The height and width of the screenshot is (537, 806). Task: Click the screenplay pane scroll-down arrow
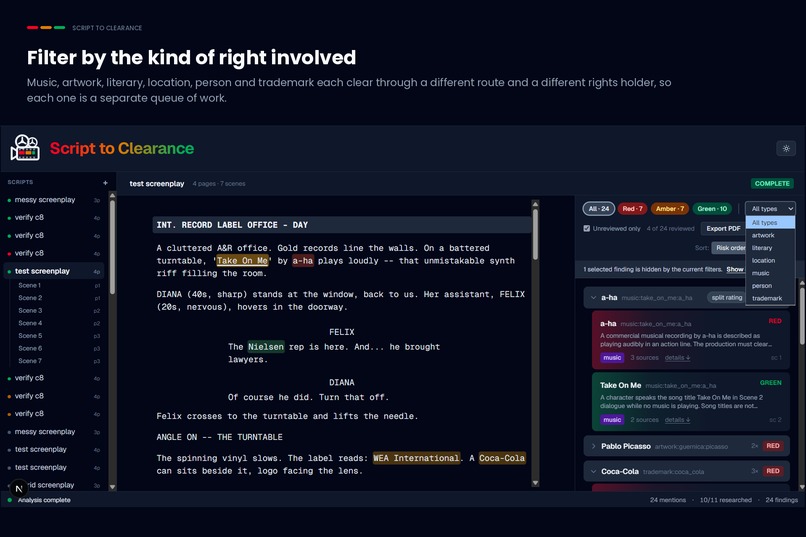click(535, 483)
